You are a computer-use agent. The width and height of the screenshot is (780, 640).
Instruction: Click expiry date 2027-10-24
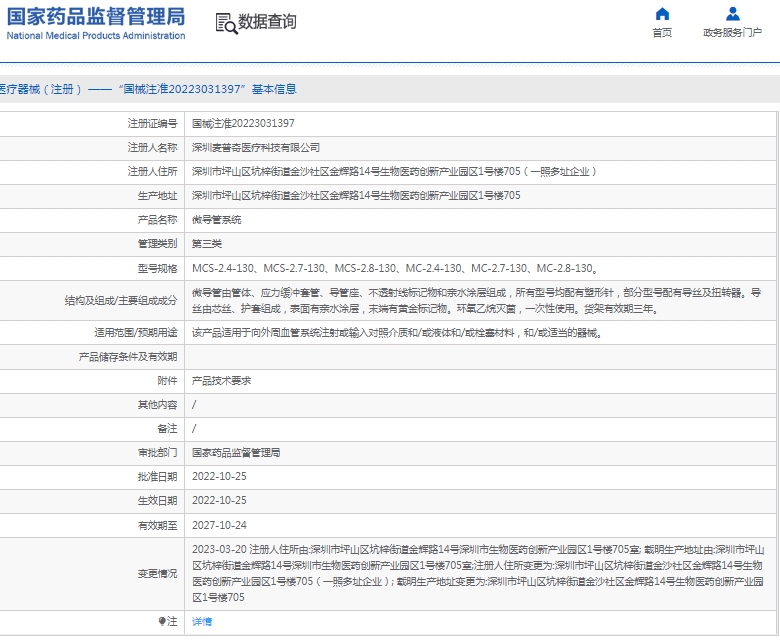pos(219,525)
